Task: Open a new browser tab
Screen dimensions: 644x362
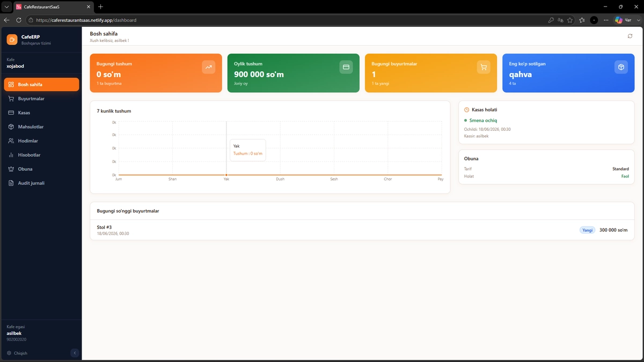Action: pyautogui.click(x=100, y=6)
